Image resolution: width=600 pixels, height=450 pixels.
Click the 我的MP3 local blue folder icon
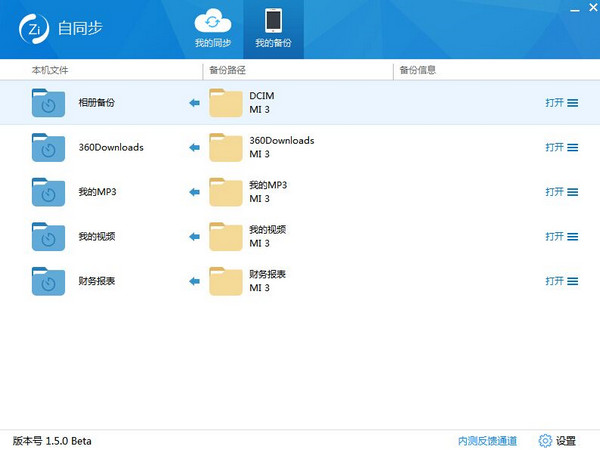(48, 192)
